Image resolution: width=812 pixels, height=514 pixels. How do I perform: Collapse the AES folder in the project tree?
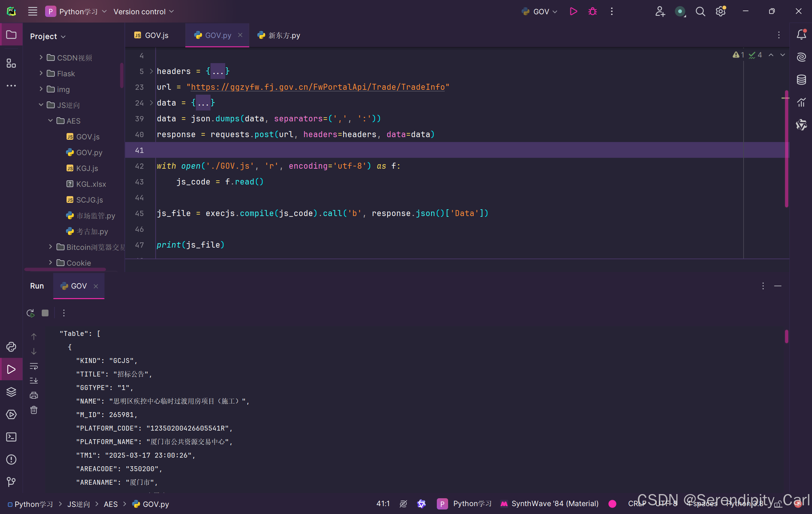(51, 121)
